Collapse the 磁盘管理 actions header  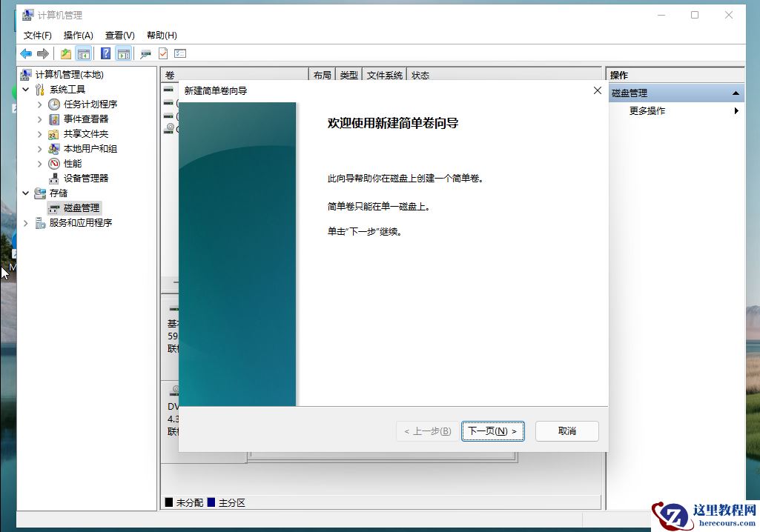[735, 92]
